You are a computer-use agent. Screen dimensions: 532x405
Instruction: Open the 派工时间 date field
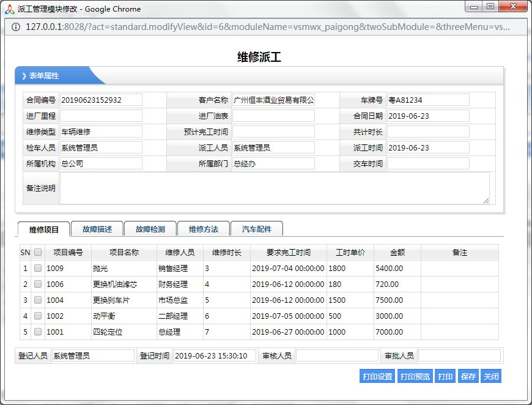pyautogui.click(x=428, y=147)
